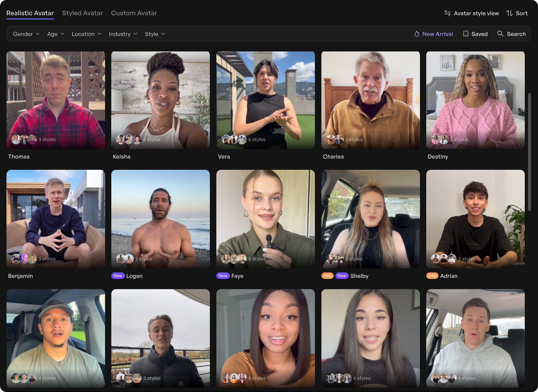Click the Faye avatar name

(x=237, y=276)
